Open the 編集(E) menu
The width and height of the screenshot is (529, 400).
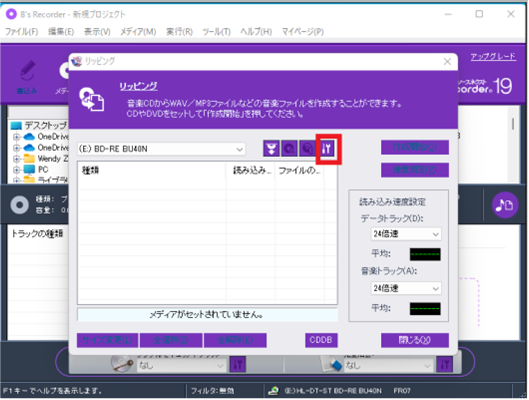click(61, 32)
